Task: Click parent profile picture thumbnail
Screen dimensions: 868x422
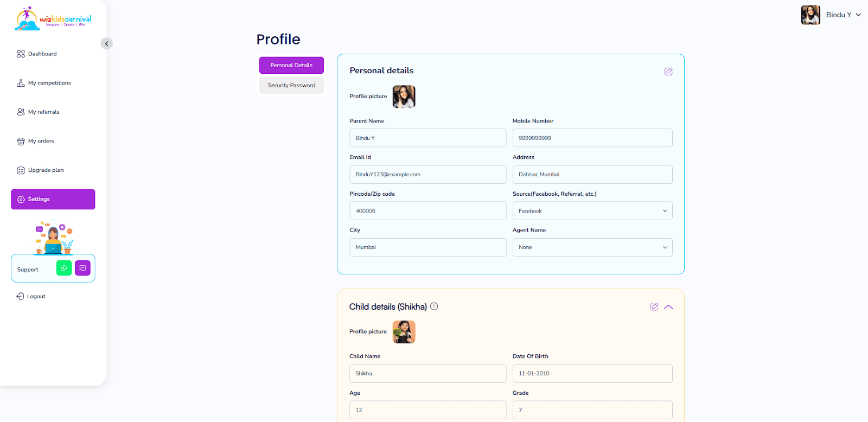Action: 404,97
